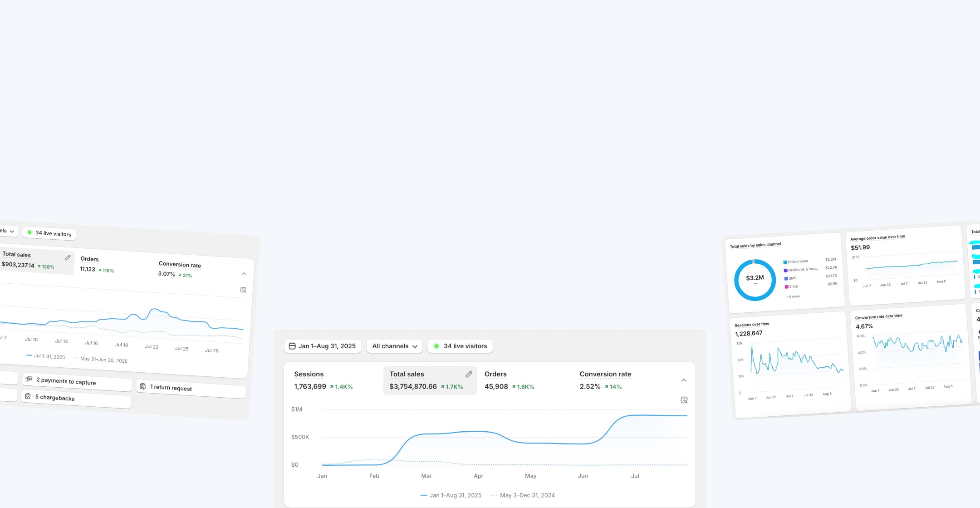Open the 5 chargebacks task
980x508 pixels.
pos(55,398)
